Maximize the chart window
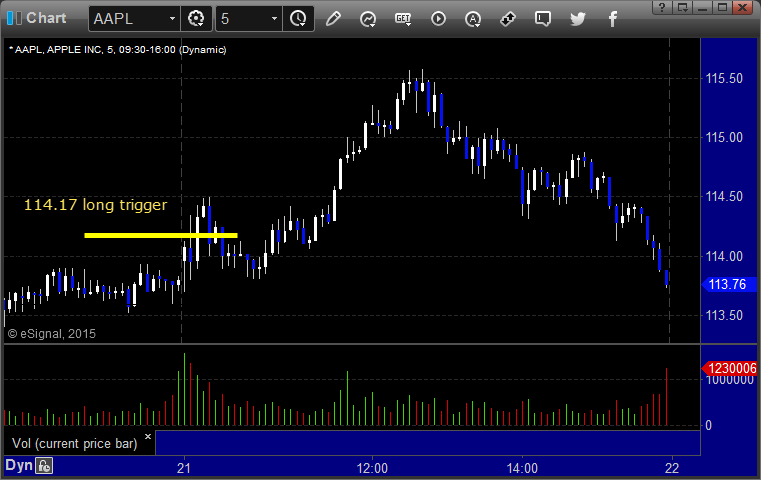 (722, 7)
